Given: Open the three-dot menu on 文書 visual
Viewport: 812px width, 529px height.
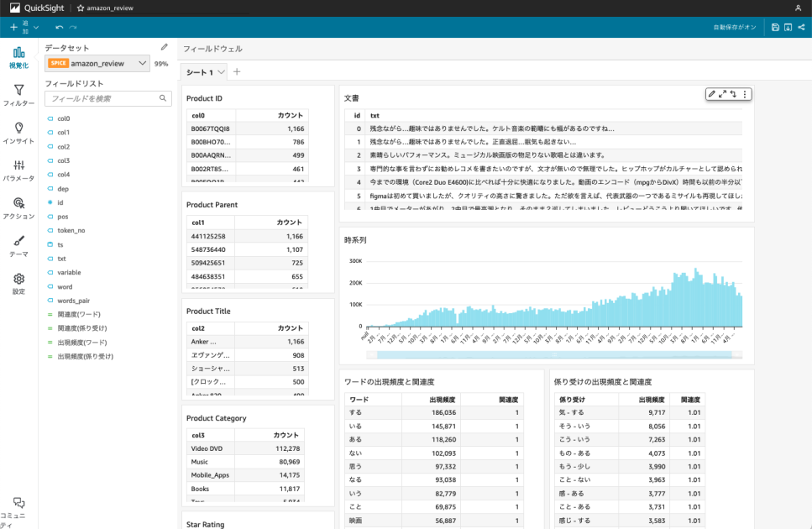Looking at the screenshot, I should coord(745,95).
